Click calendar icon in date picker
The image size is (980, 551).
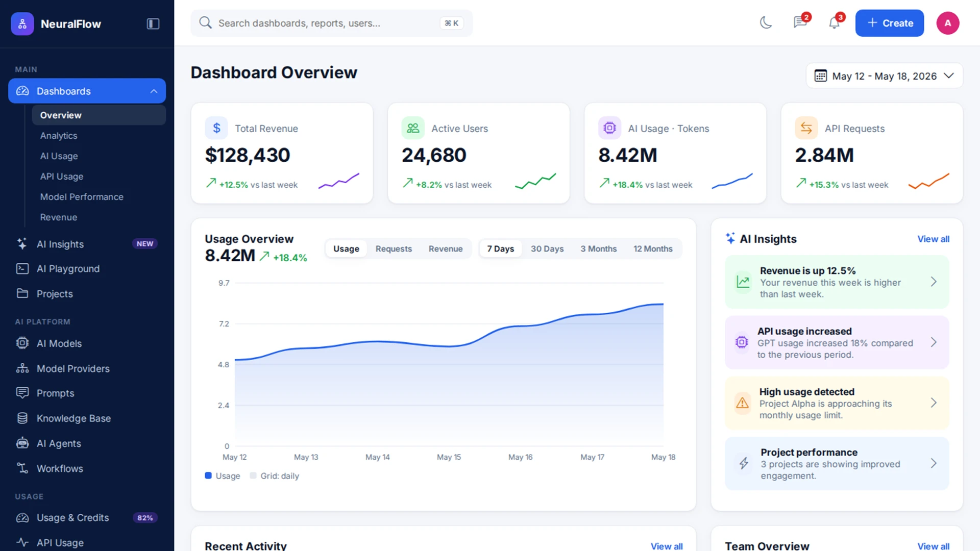(820, 76)
